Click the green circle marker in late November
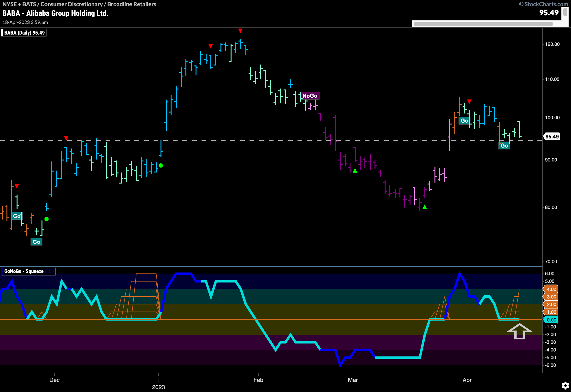This screenshot has height=392, width=571. point(47,219)
